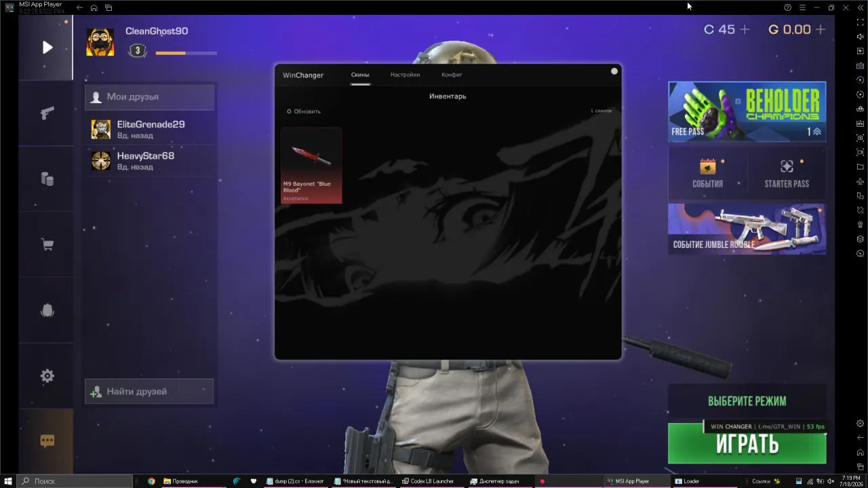868x488 pixels.
Task: Switch to Loader taskbar window
Action: click(x=705, y=481)
